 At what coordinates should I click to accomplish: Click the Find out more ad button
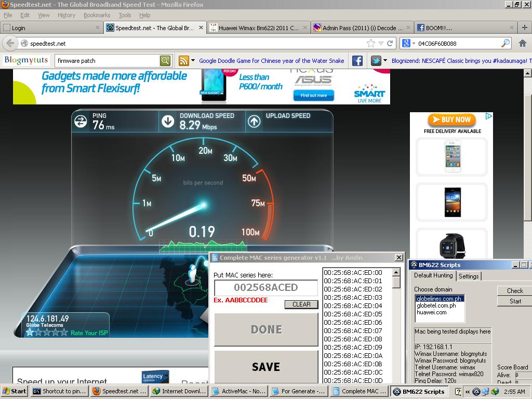pyautogui.click(x=313, y=96)
